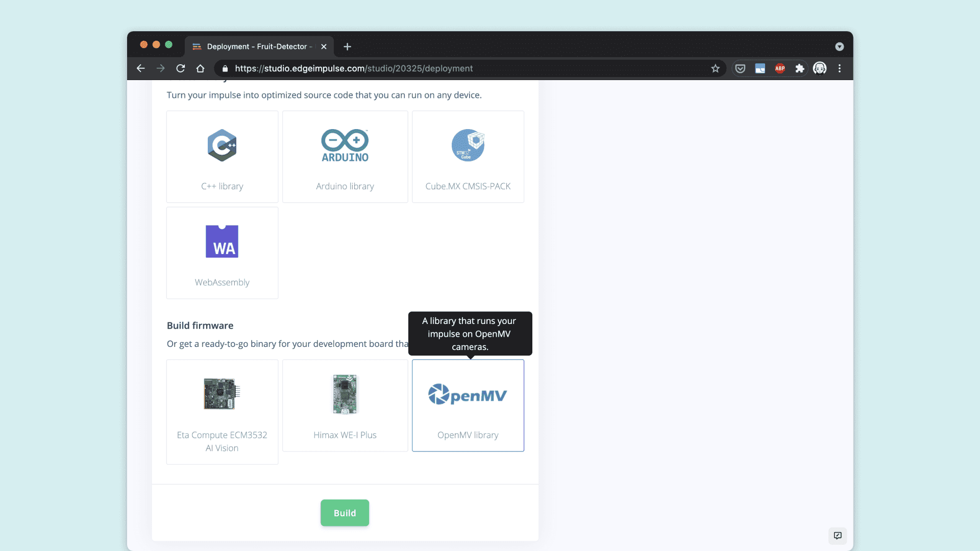Open the Extensions puzzle menu
The image size is (980, 551).
coord(800,68)
